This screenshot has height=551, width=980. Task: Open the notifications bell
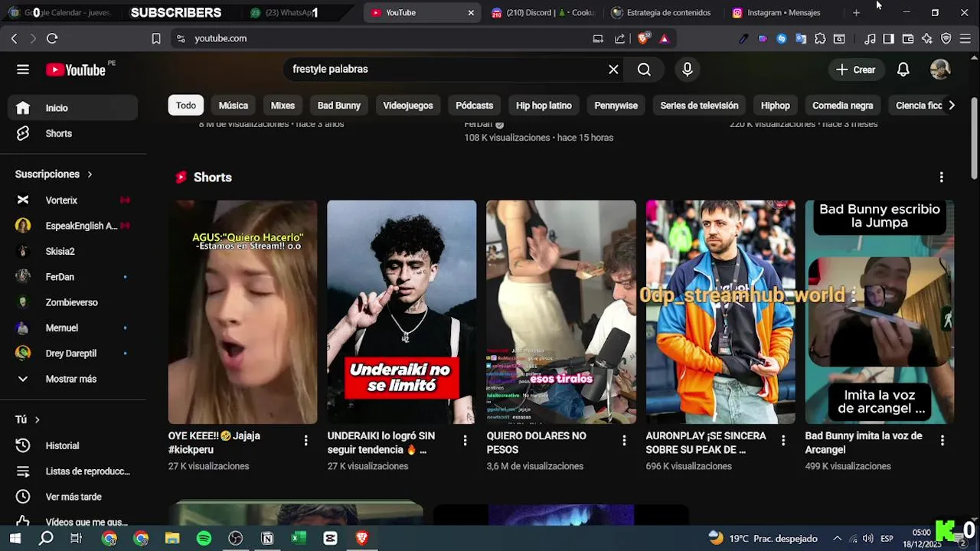pyautogui.click(x=903, y=70)
